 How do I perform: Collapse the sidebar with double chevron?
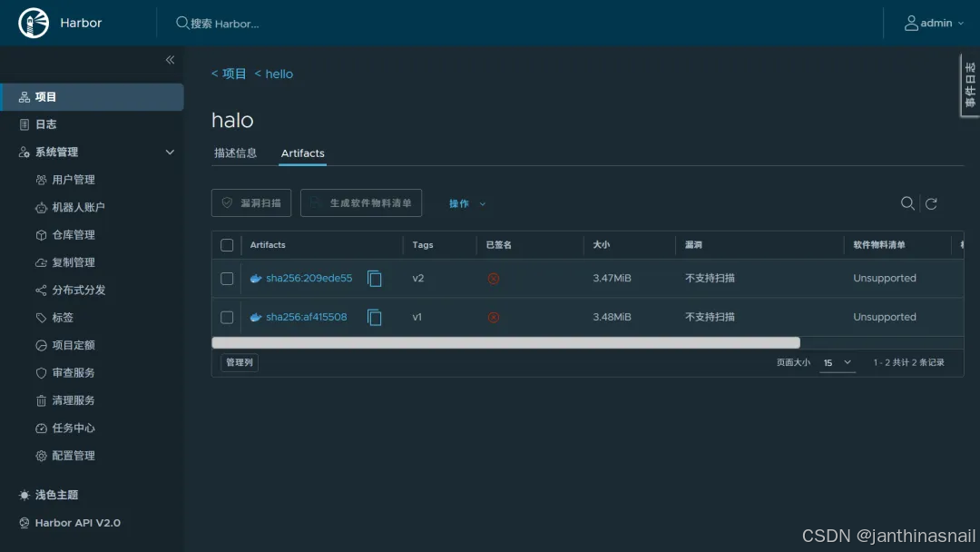[x=170, y=60]
